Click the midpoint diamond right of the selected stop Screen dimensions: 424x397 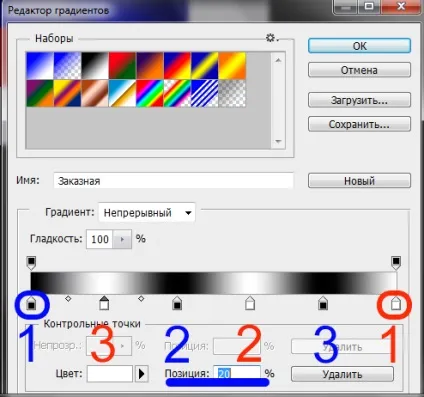[x=141, y=299]
